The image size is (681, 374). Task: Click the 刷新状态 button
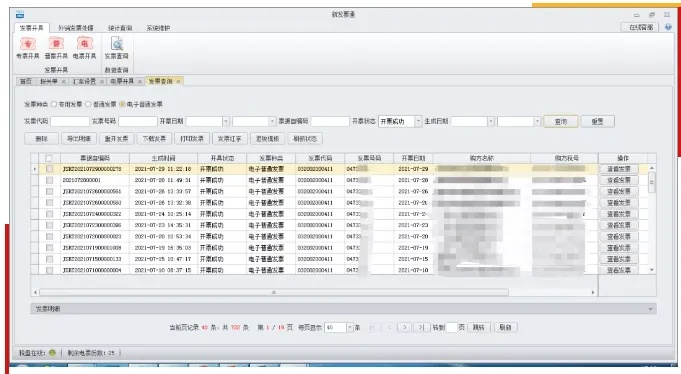(305, 139)
